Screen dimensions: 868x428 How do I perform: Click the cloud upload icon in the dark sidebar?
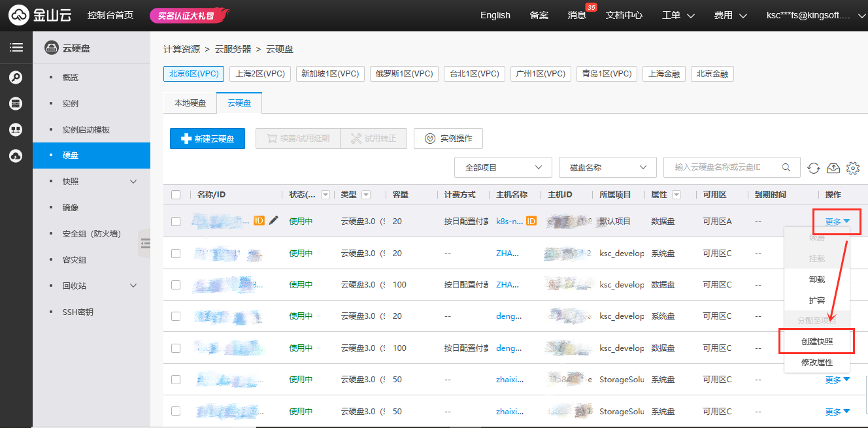[16, 156]
